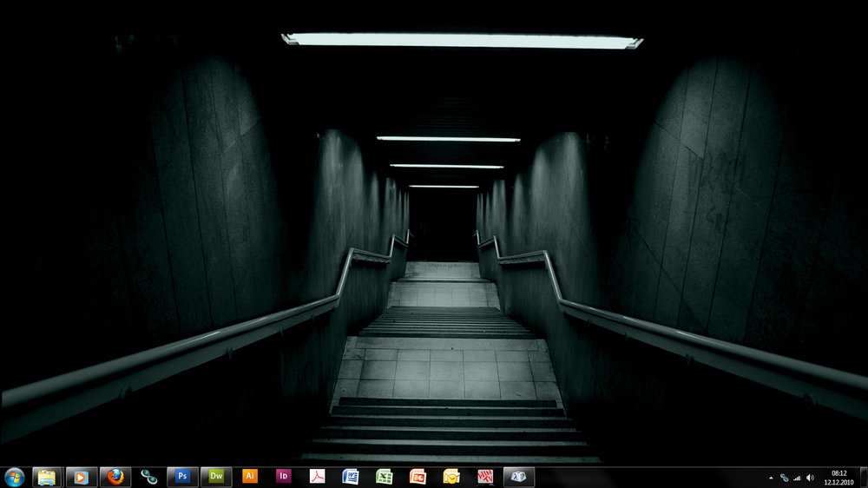
Task: Open the volume speaker tray icon
Action: click(811, 478)
